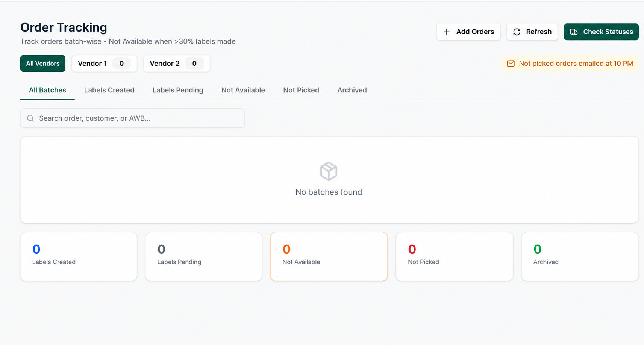Select the Not Available summary card
Viewport: 644px width, 345px height.
(x=329, y=256)
